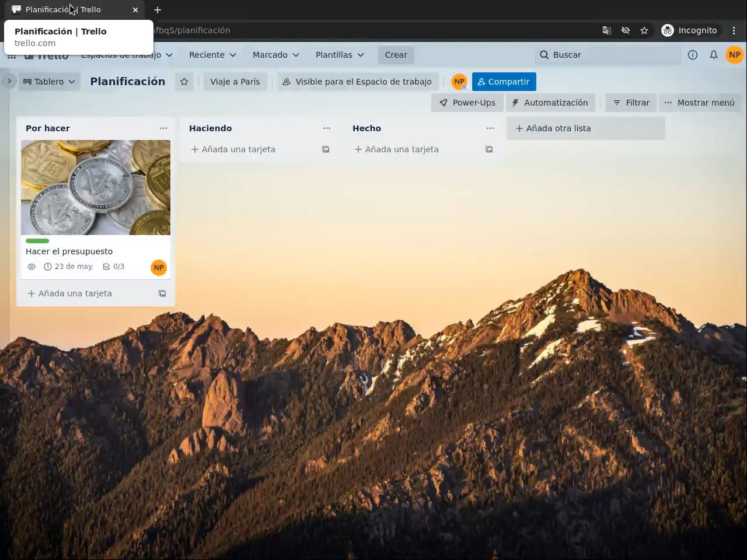Viewport: 747px width, 560px height.
Task: Open Viaje a París workspace
Action: [235, 82]
